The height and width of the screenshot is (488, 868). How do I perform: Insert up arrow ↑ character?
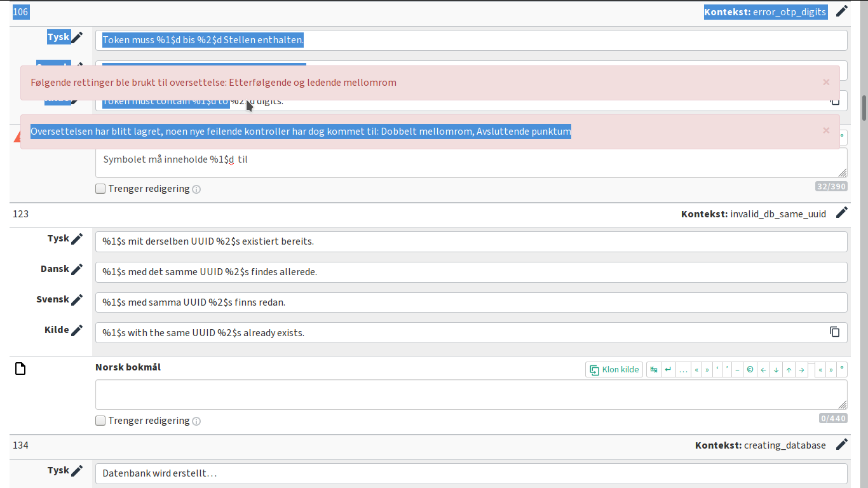point(789,369)
